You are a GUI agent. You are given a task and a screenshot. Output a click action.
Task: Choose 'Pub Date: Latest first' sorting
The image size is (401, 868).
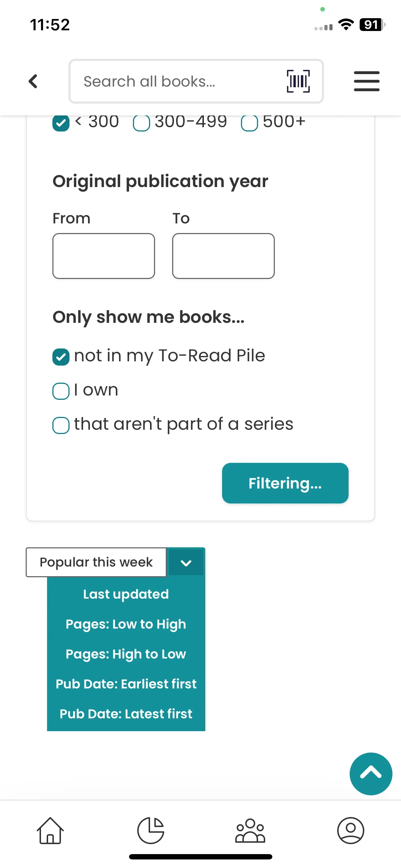[x=126, y=714]
